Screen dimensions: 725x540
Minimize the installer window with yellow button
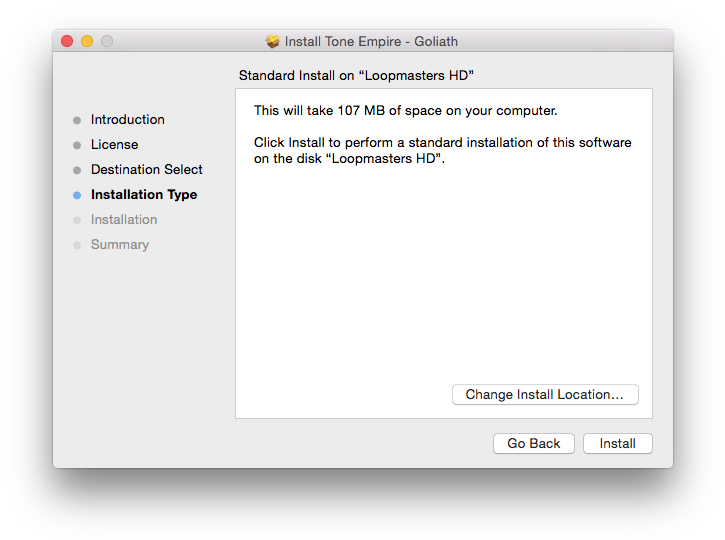[87, 41]
